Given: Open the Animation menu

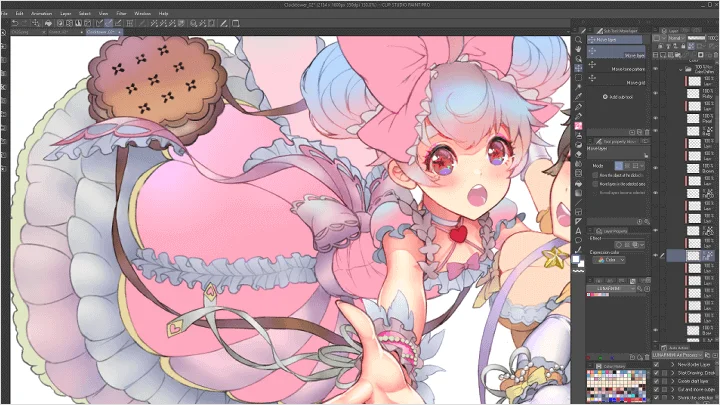Looking at the screenshot, I should (41, 13).
